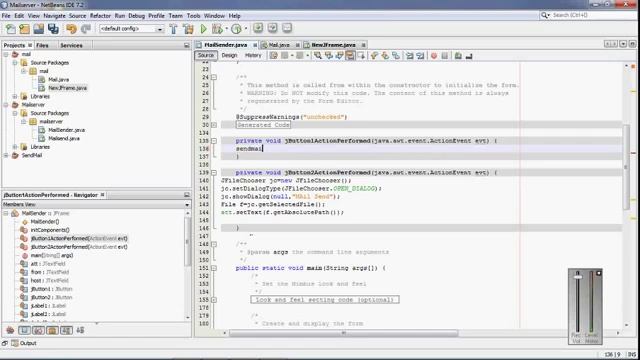Toggle Show Non-Public Members filter in Navigator

[52, 330]
